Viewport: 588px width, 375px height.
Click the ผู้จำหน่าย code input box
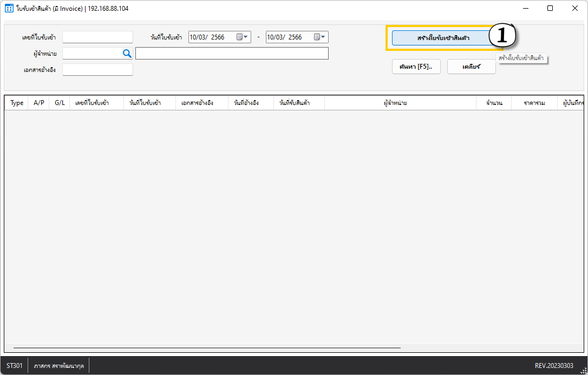92,53
